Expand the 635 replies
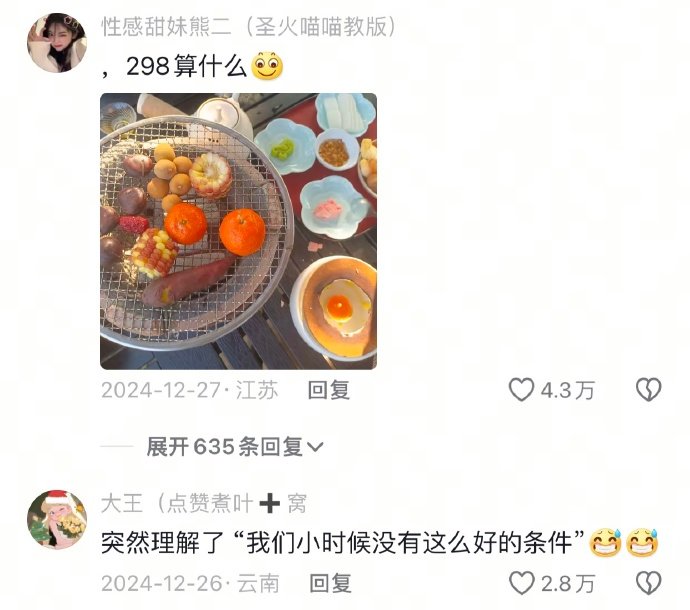The width and height of the screenshot is (690, 610). pyautogui.click(x=235, y=447)
